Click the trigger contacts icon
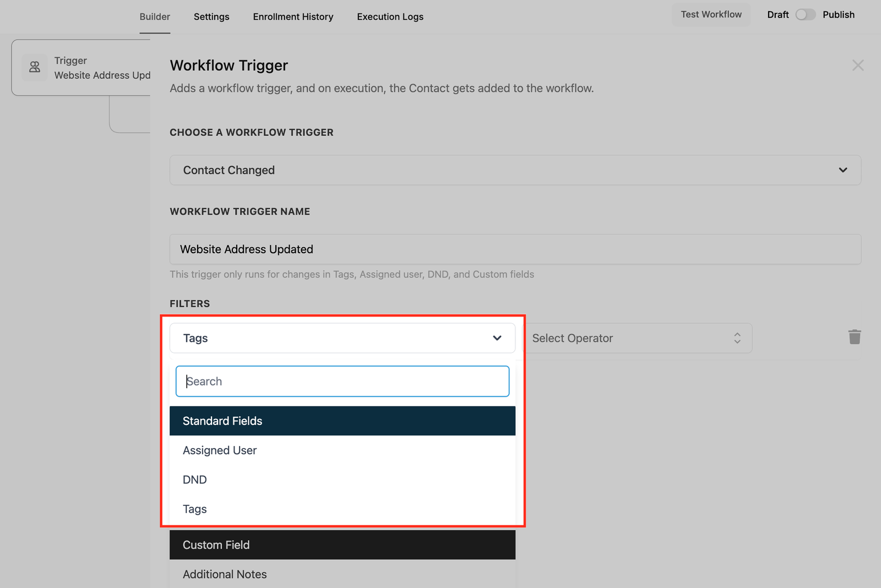This screenshot has width=881, height=588. tap(35, 67)
